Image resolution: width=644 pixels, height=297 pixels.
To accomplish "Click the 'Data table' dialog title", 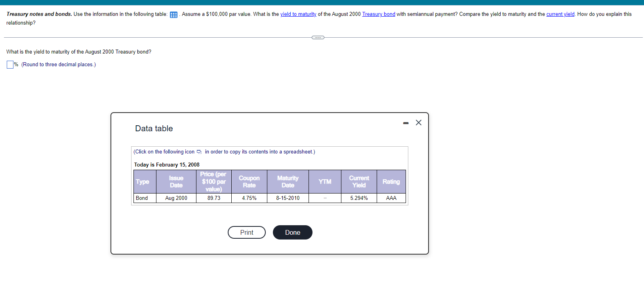I will 154,128.
